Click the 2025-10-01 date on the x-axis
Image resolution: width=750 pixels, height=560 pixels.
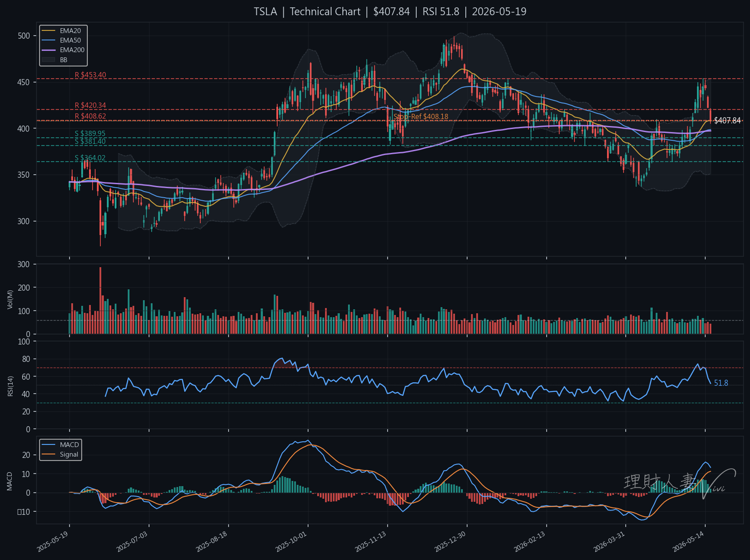[292, 541]
